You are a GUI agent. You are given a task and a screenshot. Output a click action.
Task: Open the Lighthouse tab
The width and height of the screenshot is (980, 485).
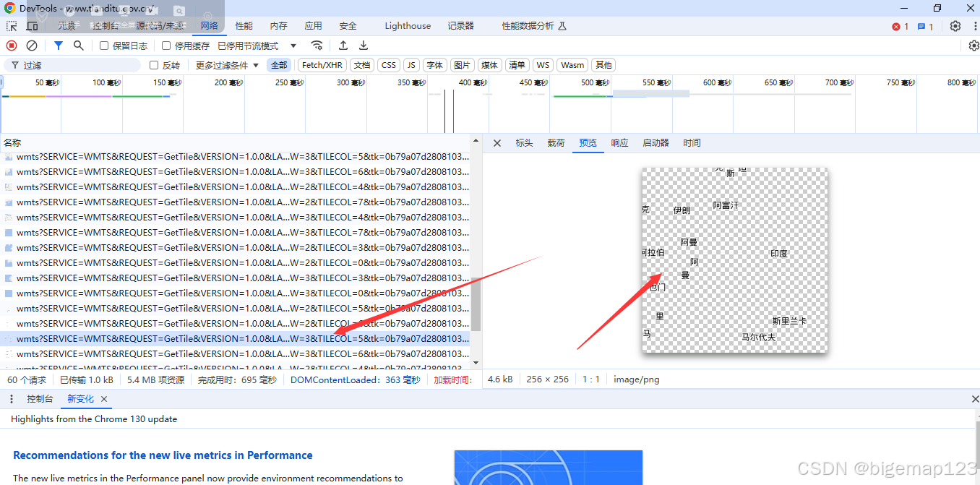click(x=408, y=26)
